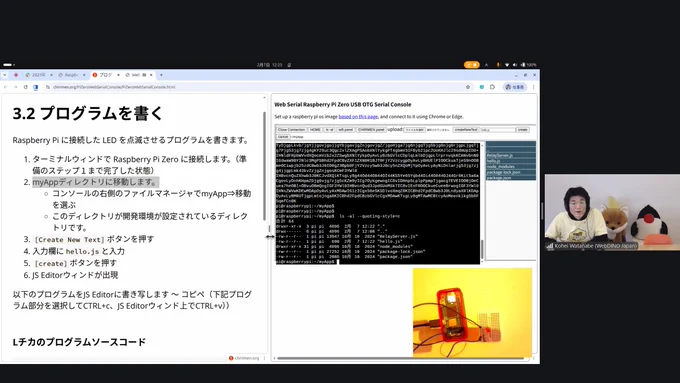
Task: Open the CHIRIMEN panel button
Action: [371, 130]
